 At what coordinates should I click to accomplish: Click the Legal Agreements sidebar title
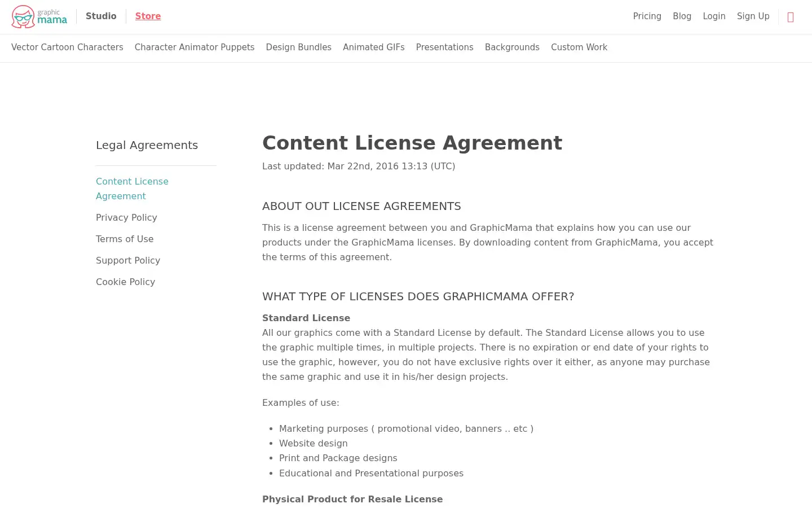click(147, 145)
